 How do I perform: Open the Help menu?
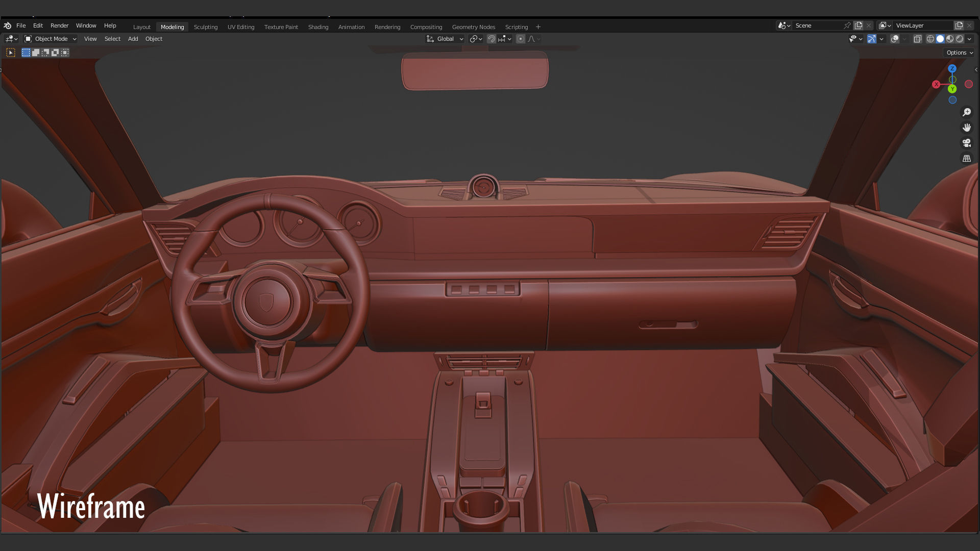[x=110, y=26]
